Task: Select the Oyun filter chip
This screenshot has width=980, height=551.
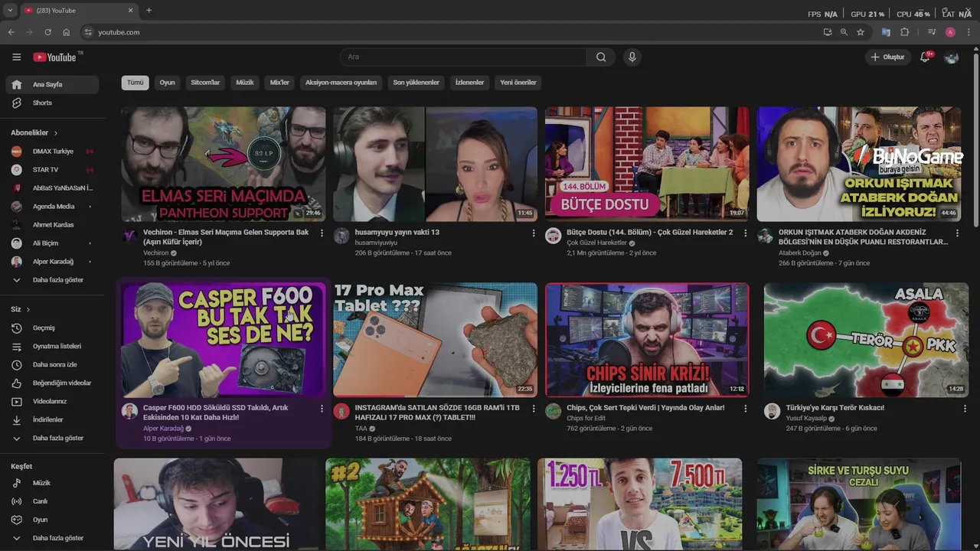Action: (x=167, y=83)
